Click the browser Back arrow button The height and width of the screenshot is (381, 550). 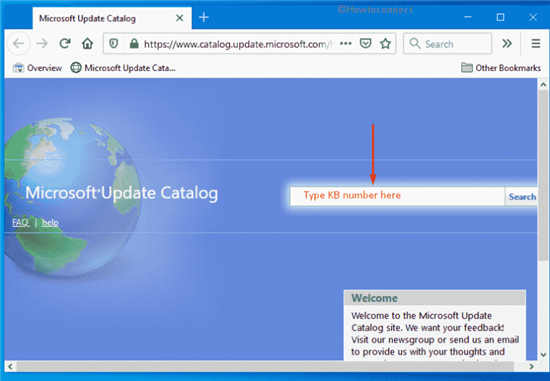pyautogui.click(x=18, y=44)
